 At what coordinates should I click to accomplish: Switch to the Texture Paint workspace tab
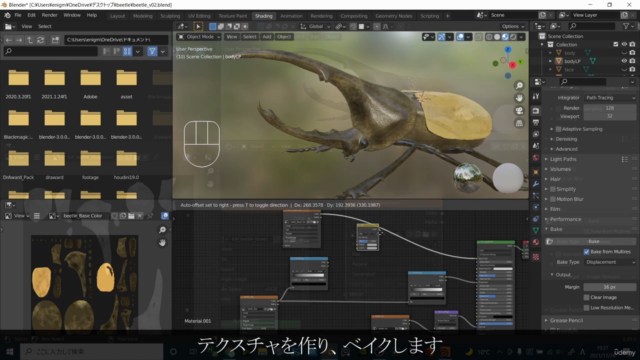[233, 16]
